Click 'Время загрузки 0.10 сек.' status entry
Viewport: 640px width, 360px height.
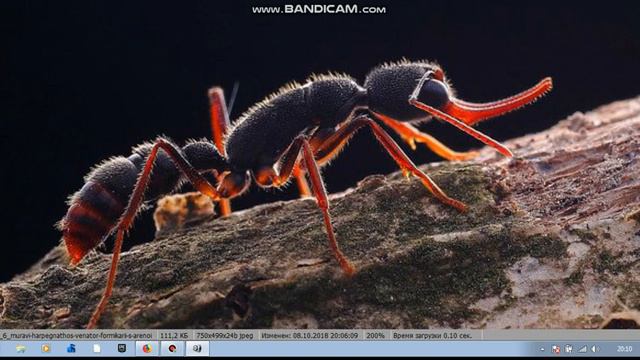[432, 336]
